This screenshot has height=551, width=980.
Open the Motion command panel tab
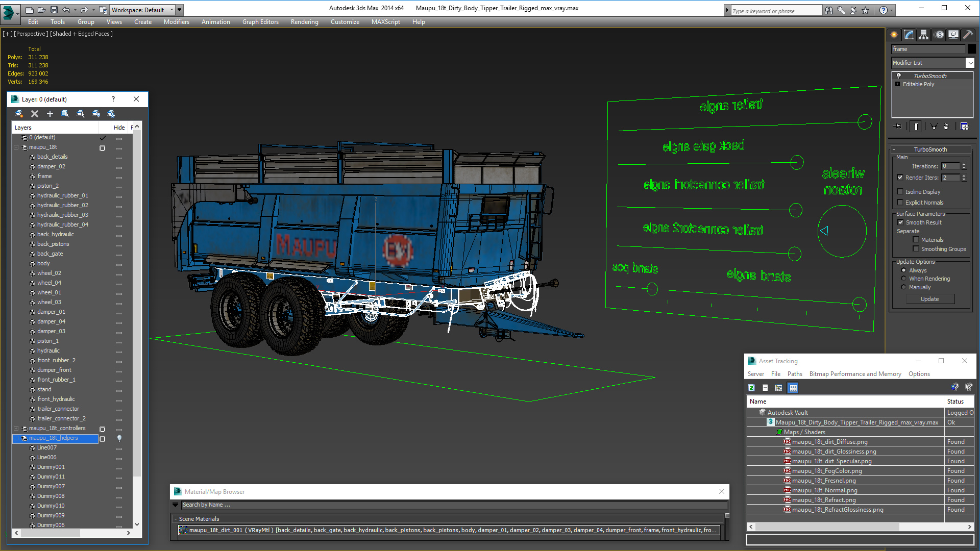939,35
